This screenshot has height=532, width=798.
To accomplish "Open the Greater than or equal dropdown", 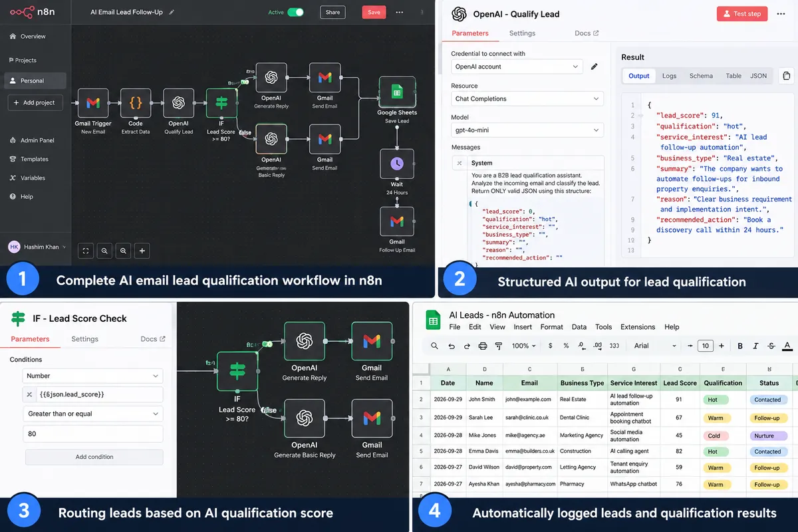I will pyautogui.click(x=93, y=414).
